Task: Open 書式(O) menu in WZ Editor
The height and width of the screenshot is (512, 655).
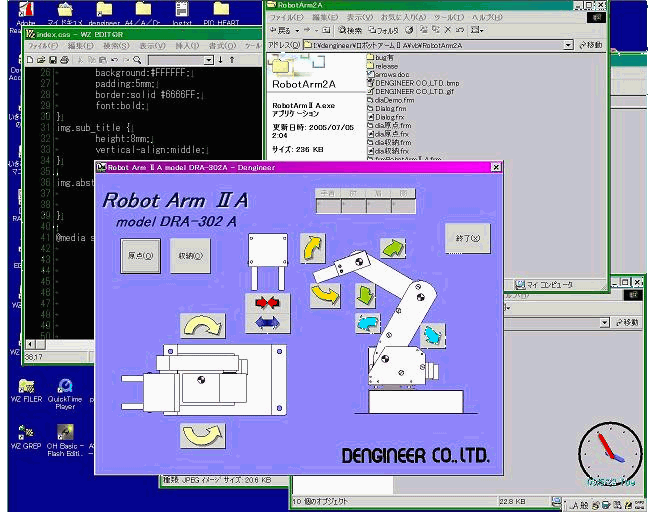Action: 223,46
